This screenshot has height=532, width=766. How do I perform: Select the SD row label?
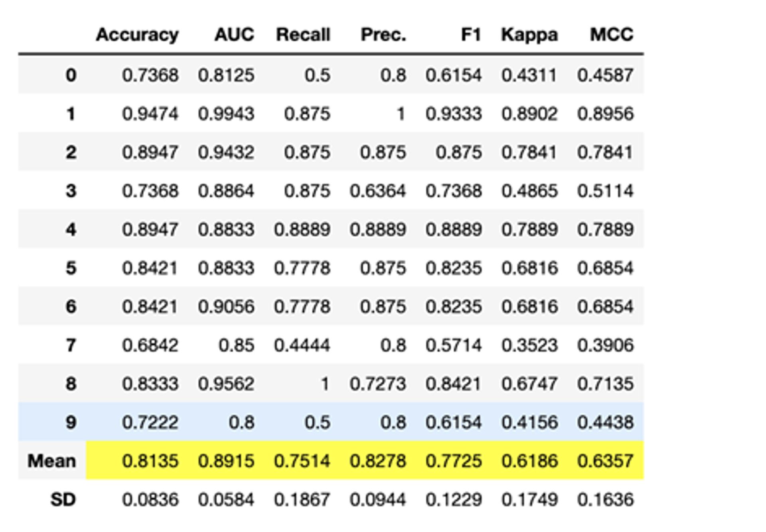(x=63, y=500)
